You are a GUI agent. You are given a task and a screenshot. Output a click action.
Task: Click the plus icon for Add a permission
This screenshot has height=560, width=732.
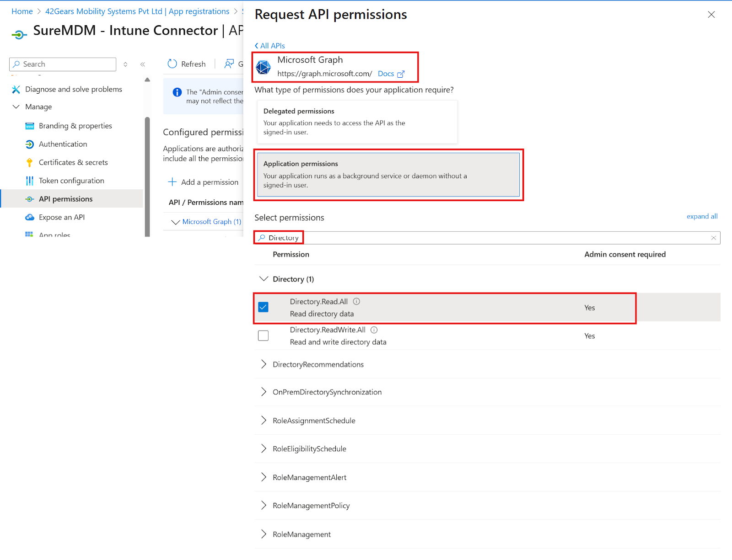click(x=172, y=182)
